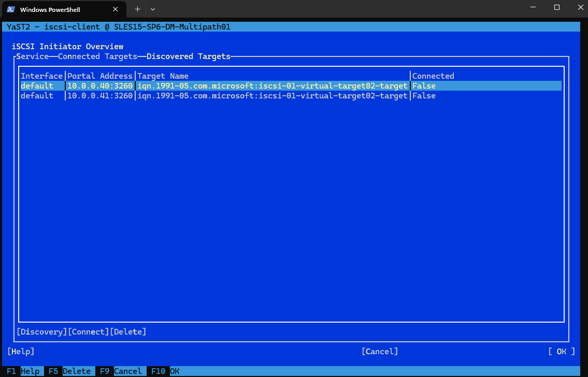588x377 pixels.
Task: Click F5 Delete in the function key bar
Action: (69, 371)
